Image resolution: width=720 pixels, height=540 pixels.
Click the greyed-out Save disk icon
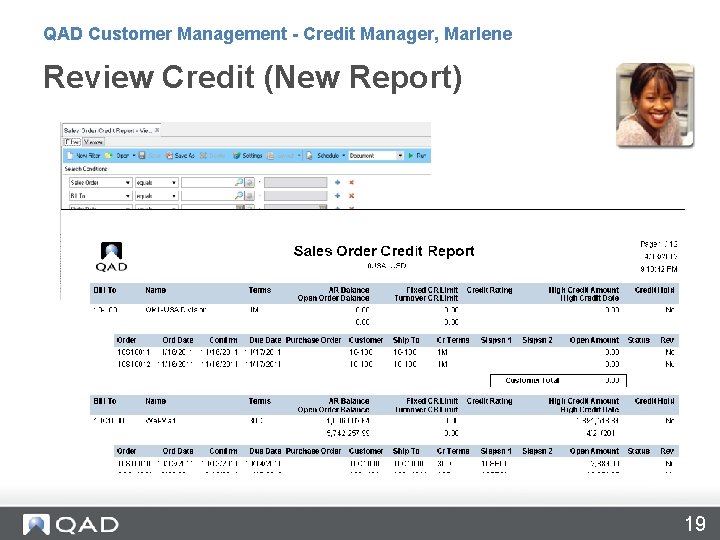coord(142,156)
